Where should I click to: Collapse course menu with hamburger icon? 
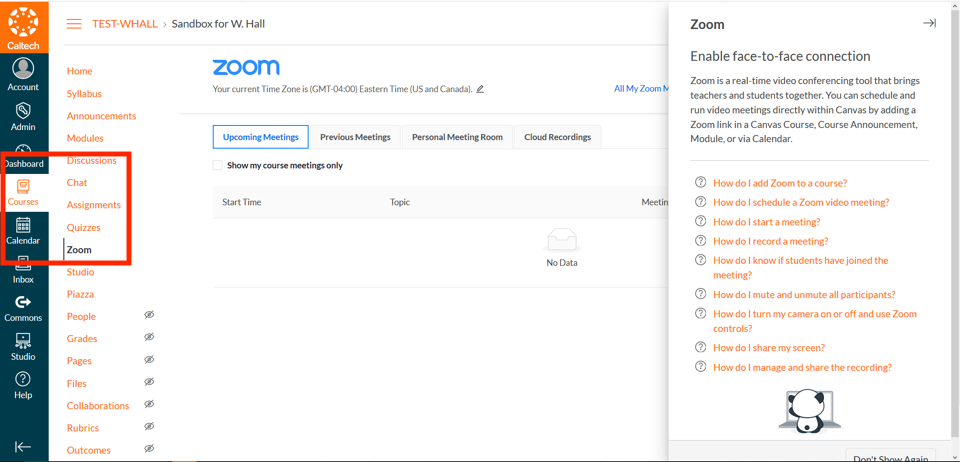[74, 24]
